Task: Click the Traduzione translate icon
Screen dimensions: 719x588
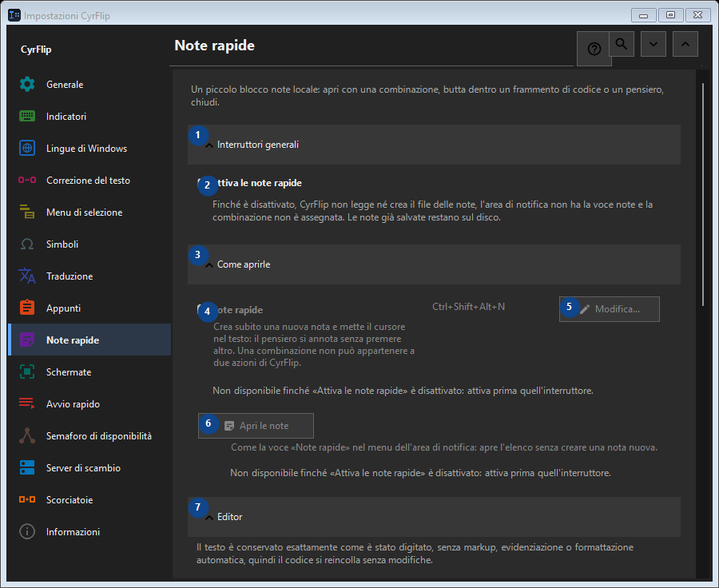Action: (x=27, y=276)
